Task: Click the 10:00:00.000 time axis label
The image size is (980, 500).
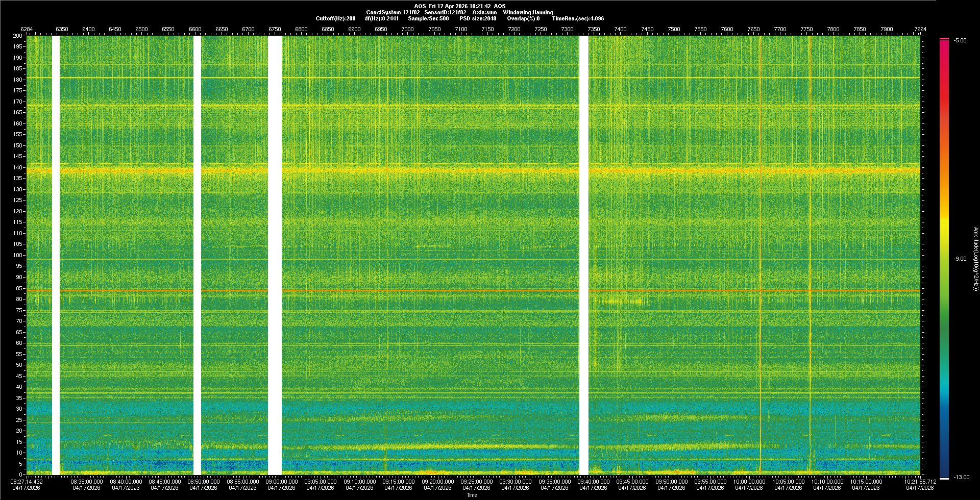Action: [x=749, y=482]
